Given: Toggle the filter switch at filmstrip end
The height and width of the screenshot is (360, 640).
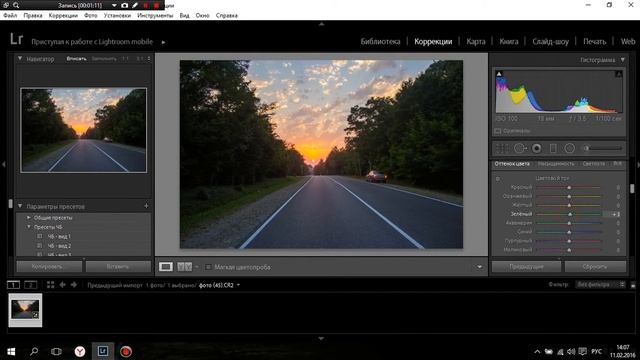Looking at the screenshot, I should [633, 285].
